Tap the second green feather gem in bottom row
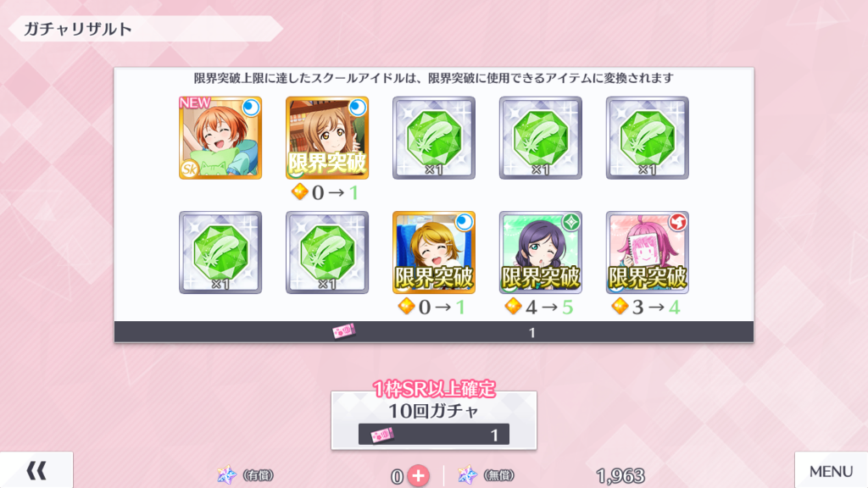Screen dimensions: 868x488 pos(327,252)
